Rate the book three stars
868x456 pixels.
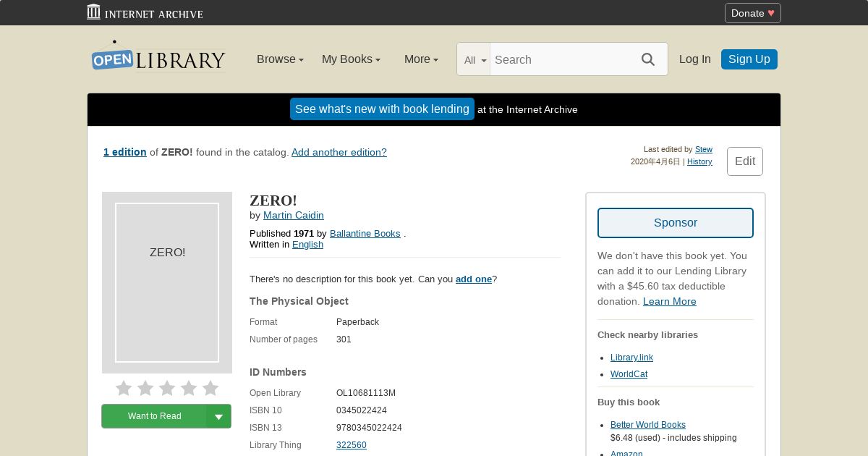pyautogui.click(x=167, y=389)
